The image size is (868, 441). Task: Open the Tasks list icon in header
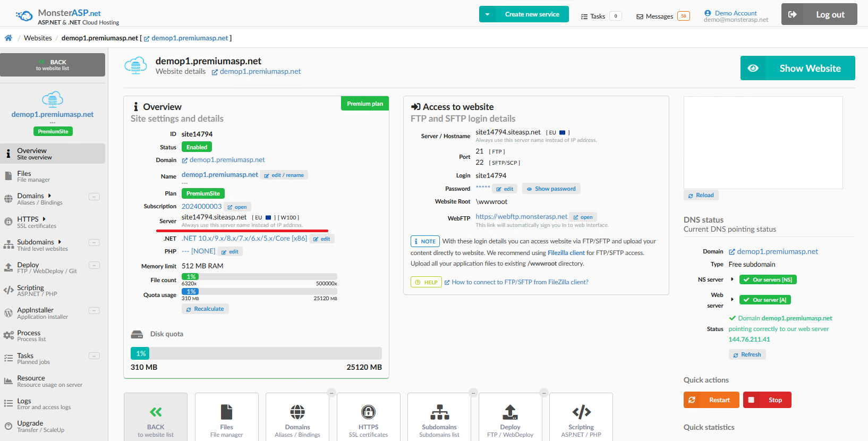click(584, 16)
